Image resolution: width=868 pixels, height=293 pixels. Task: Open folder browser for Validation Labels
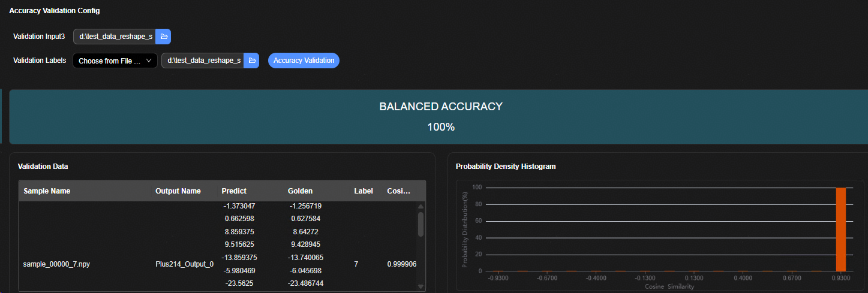[252, 61]
